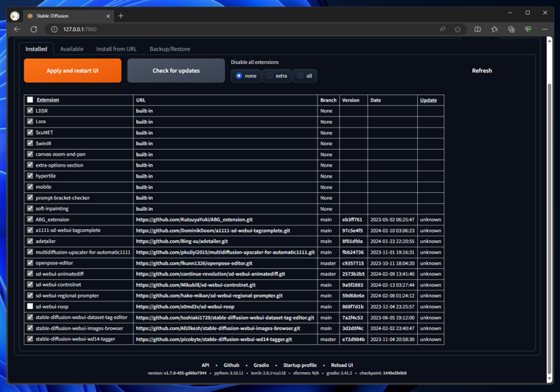Screen dimensions: 560x392
Task: Open the site information icon in address bar
Action: pyautogui.click(x=55, y=29)
